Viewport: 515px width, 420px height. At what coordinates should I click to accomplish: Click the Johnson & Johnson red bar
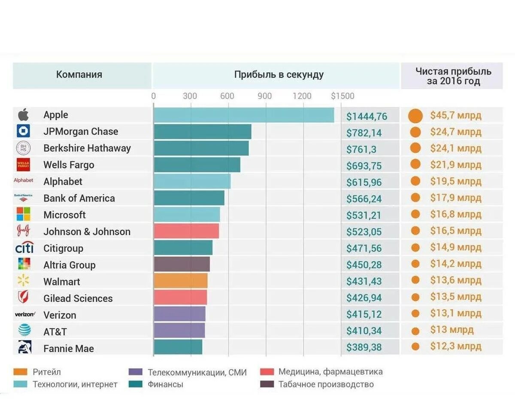tap(186, 231)
